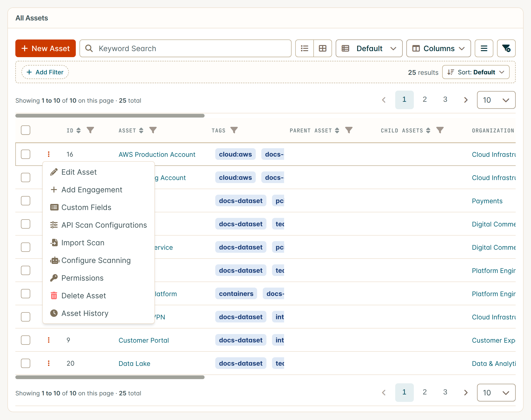Sort by Parent Asset column arrows

[x=337, y=130]
